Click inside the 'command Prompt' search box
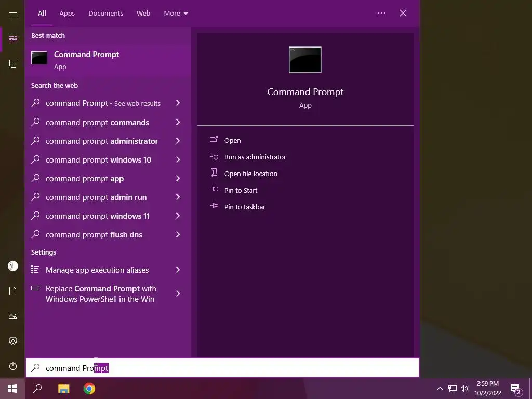Screen dimensions: 532x399 (222, 368)
